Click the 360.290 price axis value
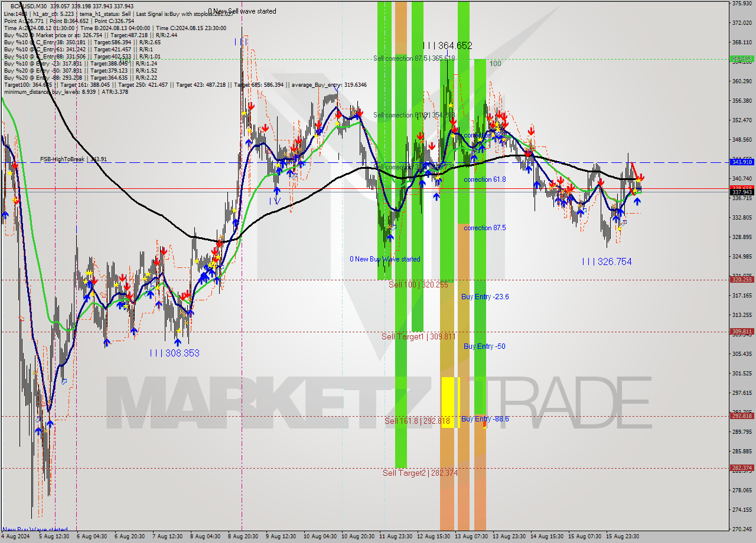Screen dimensions: 756x543 point(742,81)
